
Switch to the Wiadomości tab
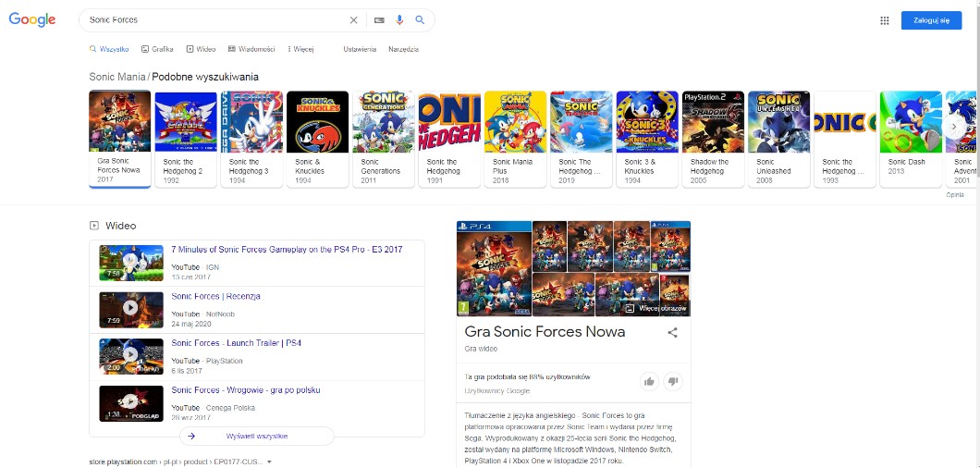pyautogui.click(x=251, y=49)
